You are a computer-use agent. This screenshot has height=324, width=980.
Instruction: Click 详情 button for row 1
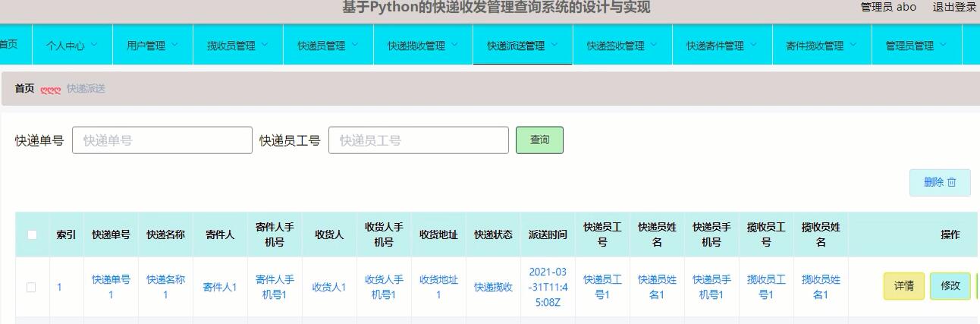point(903,286)
